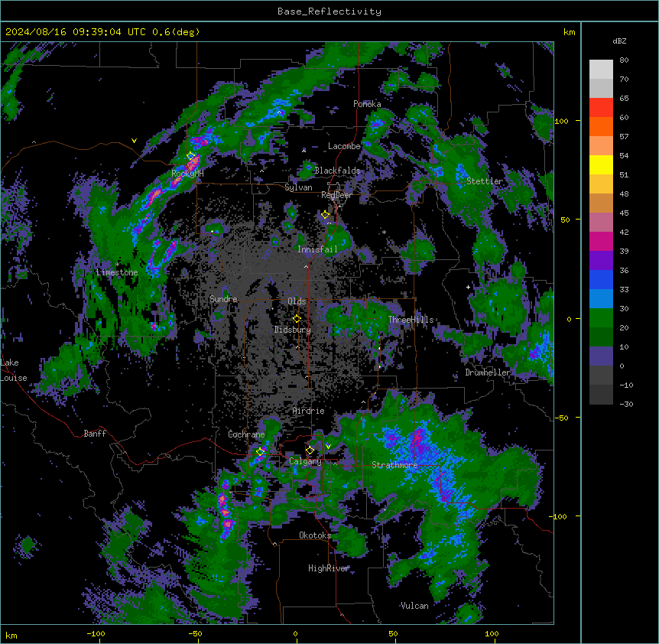Click the Sundre city label
The image size is (659, 644).
[223, 299]
